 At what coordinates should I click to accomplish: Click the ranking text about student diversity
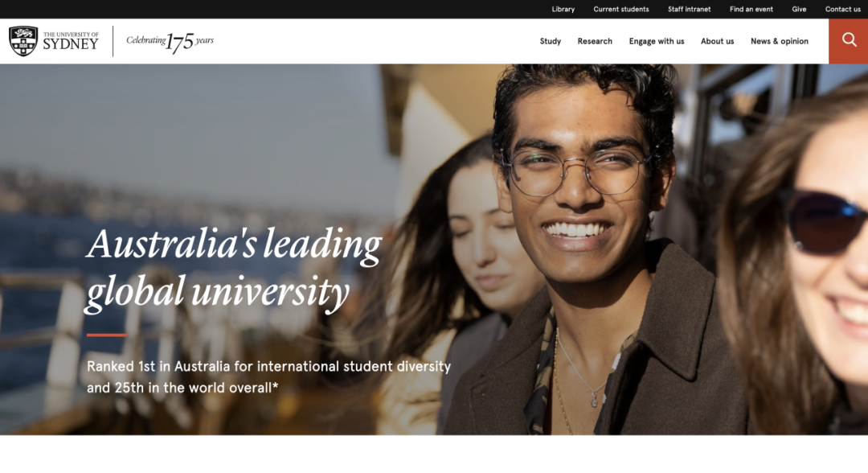[x=269, y=376]
